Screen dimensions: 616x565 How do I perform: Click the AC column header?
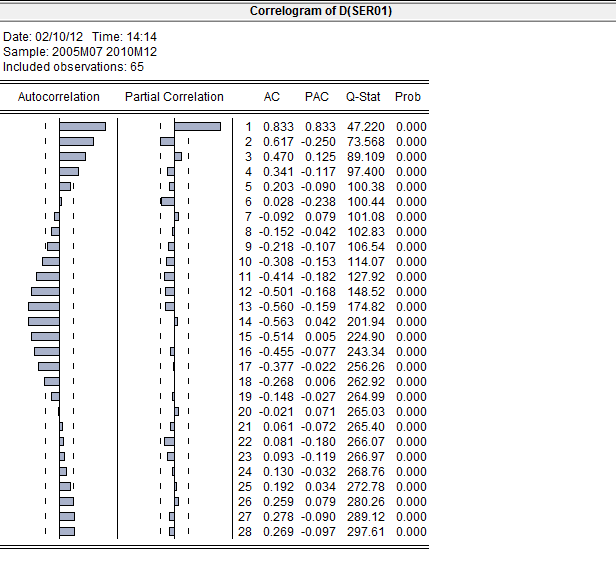pyautogui.click(x=272, y=97)
